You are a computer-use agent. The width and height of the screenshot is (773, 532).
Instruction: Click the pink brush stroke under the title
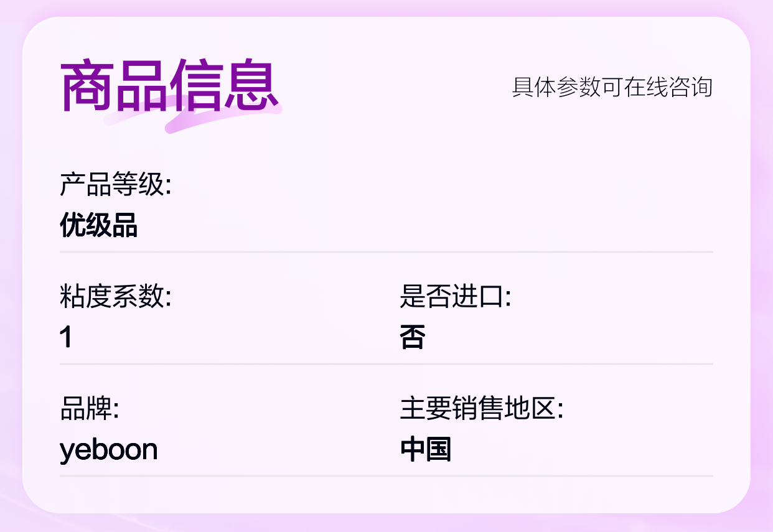tap(193, 116)
